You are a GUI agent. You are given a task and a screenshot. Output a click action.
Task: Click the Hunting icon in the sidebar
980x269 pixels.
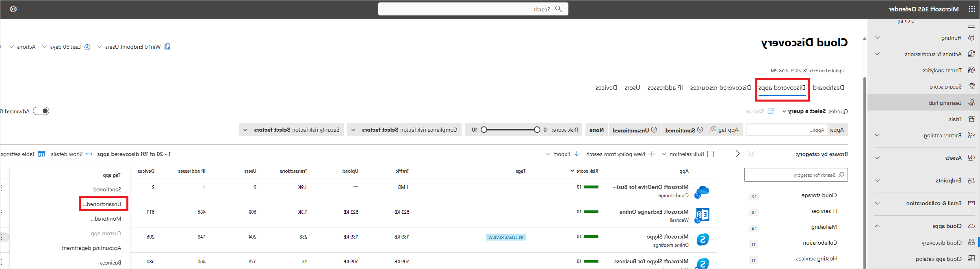click(971, 38)
